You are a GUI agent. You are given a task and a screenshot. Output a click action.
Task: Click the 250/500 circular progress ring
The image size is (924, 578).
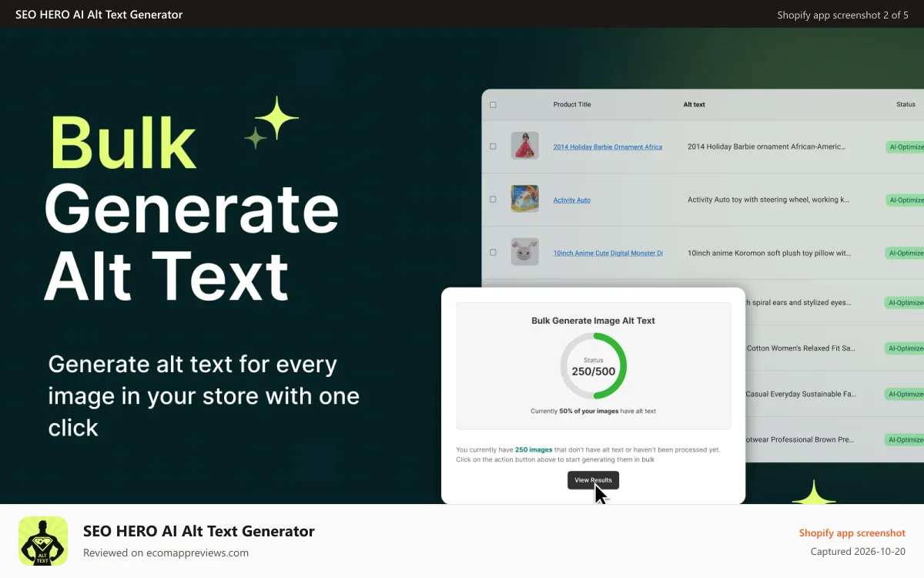594,366
